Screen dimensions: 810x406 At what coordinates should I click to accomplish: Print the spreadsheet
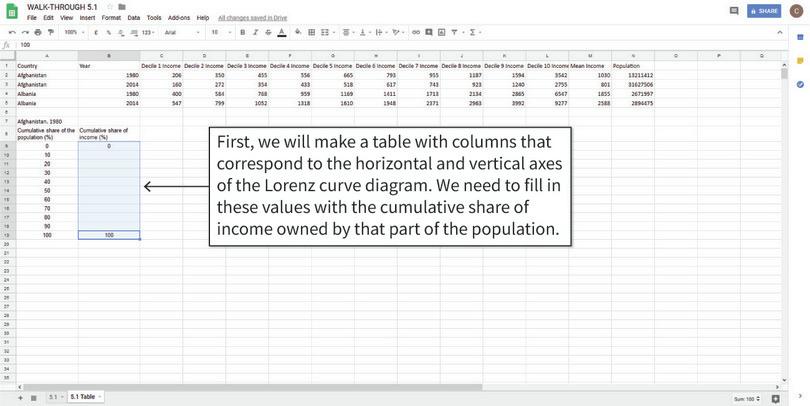tap(38, 32)
